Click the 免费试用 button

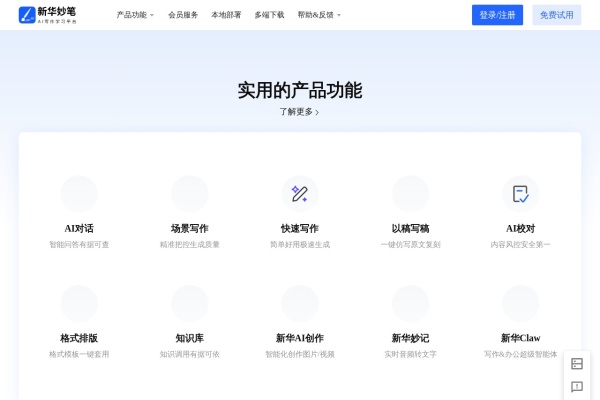point(556,15)
